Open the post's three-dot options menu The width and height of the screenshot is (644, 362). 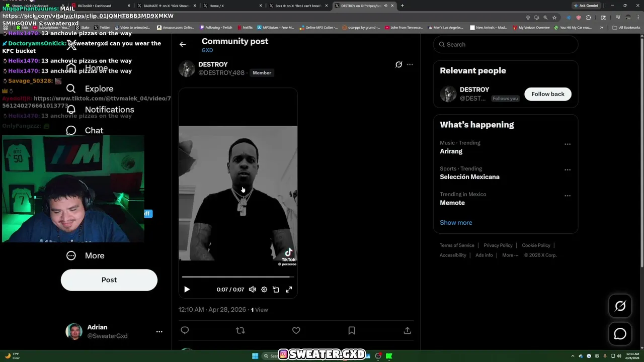[410, 64]
